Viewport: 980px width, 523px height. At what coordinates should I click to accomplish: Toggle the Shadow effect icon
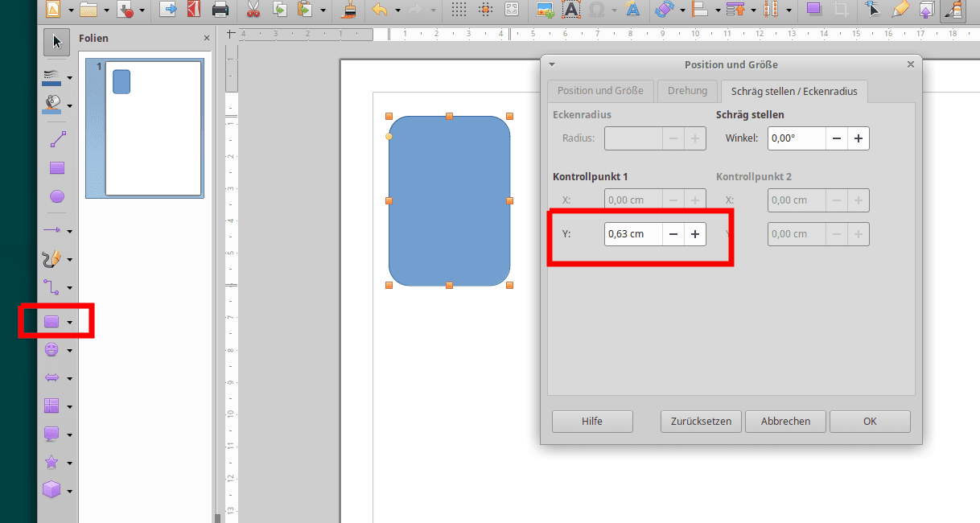tap(814, 10)
